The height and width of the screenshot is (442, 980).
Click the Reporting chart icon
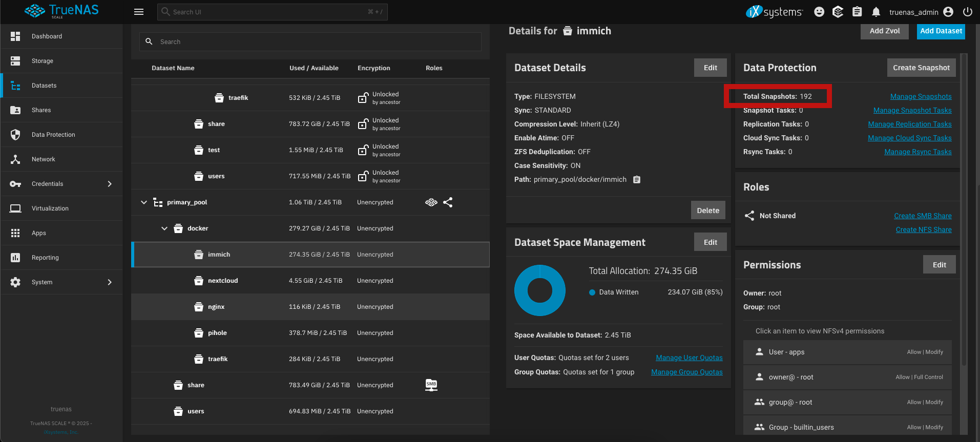[x=15, y=258]
